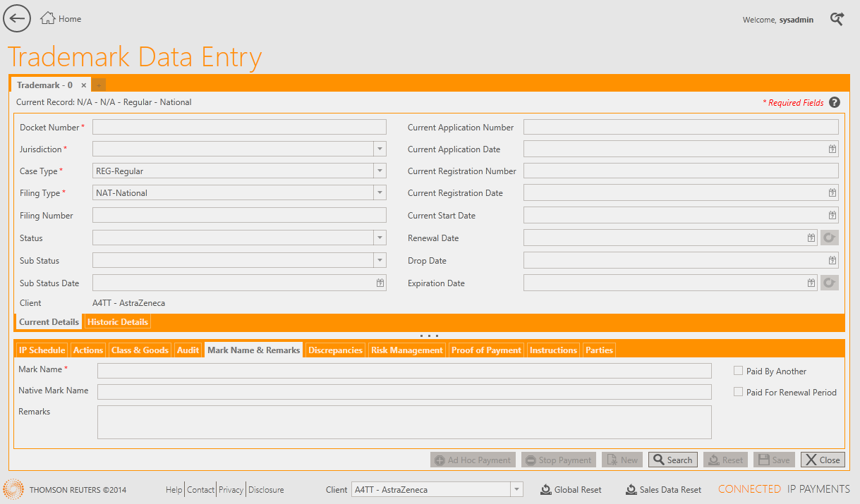This screenshot has width=860, height=504.
Task: Open Sub Status Date calendar icon
Action: tap(380, 283)
